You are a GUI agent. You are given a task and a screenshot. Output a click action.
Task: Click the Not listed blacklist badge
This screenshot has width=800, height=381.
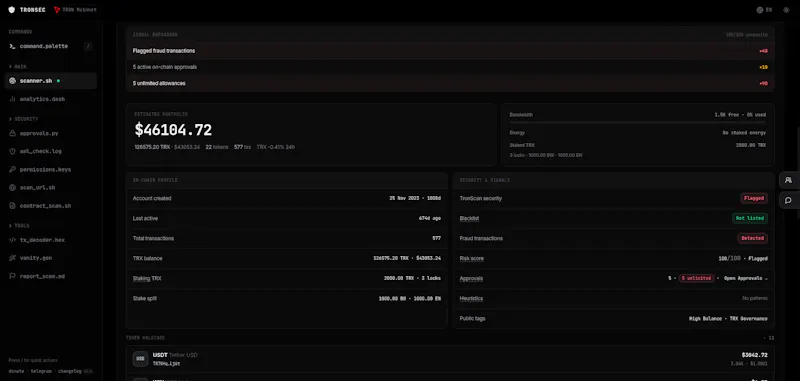click(x=749, y=218)
